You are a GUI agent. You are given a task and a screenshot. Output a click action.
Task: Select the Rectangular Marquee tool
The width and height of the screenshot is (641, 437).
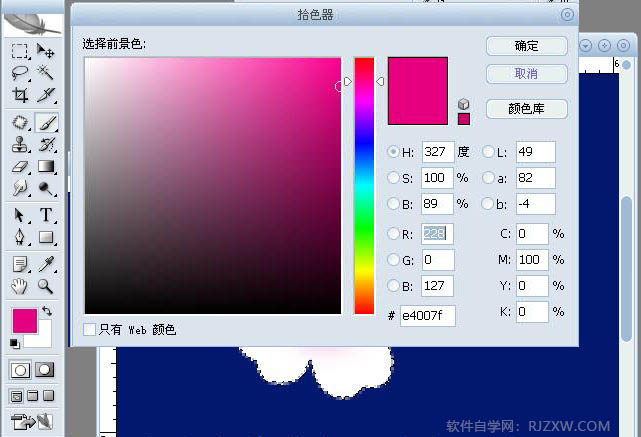19,52
